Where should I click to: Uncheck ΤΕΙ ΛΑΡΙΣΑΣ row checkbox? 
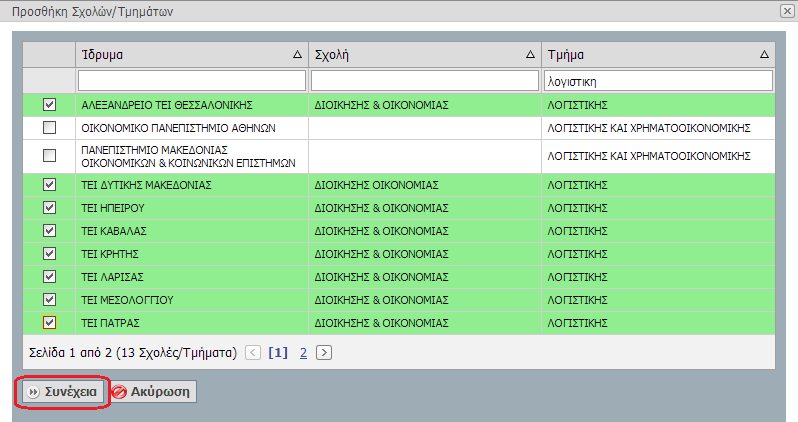[49, 276]
